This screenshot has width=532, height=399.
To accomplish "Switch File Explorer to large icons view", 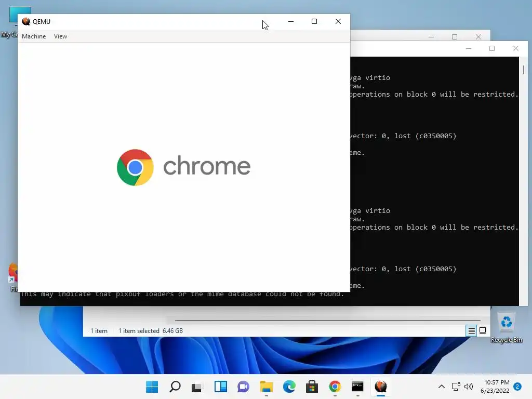I will pos(483,330).
